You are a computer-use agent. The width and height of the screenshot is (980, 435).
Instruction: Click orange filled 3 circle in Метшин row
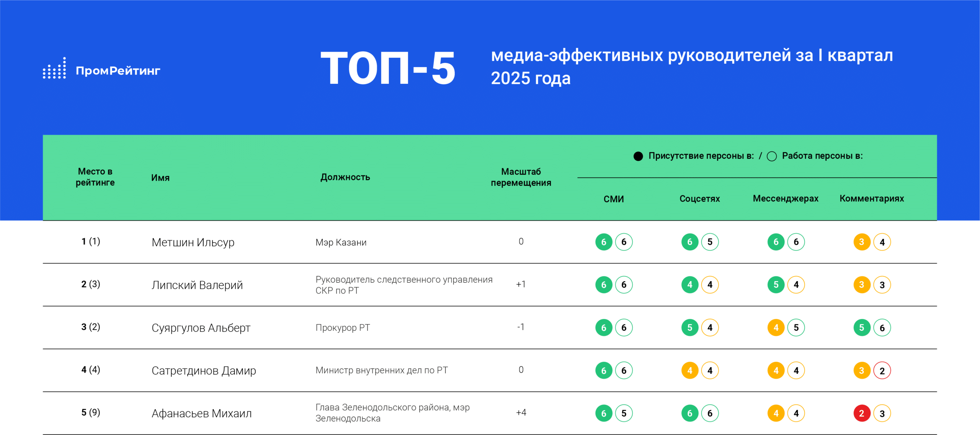coord(862,242)
